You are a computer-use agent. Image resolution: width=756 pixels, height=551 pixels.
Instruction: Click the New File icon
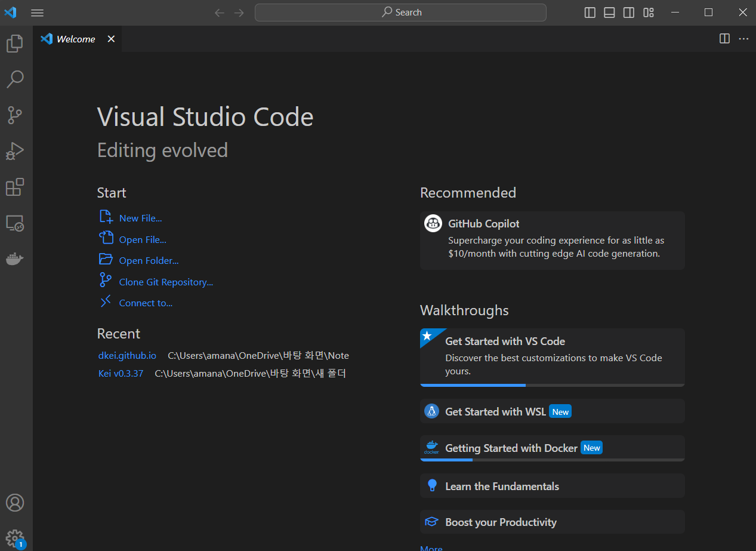point(106,217)
